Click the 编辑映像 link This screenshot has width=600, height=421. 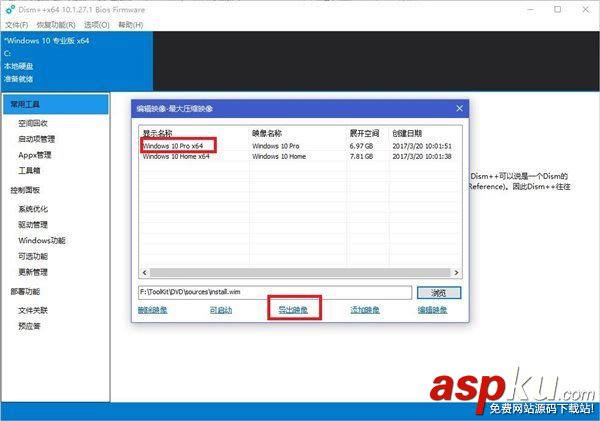point(432,310)
